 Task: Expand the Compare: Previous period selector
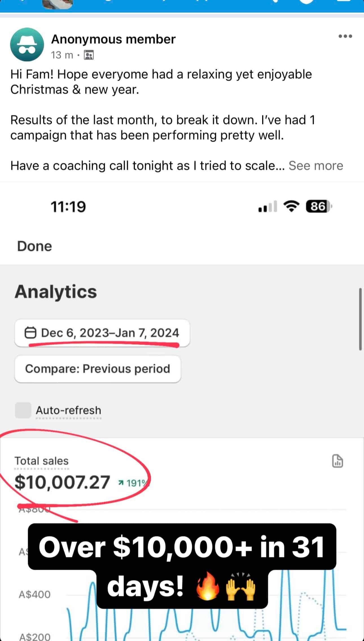pos(98,369)
